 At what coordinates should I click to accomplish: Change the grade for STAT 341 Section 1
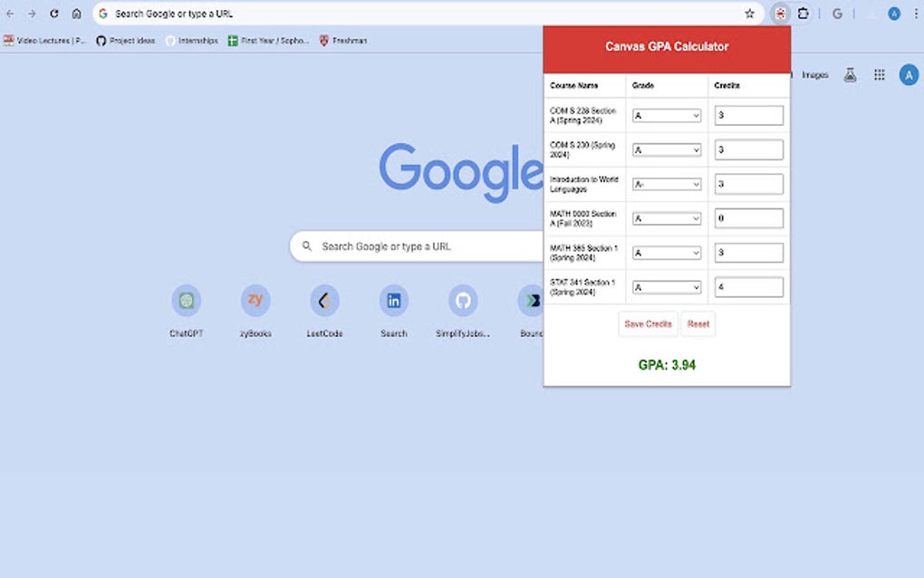pos(667,286)
